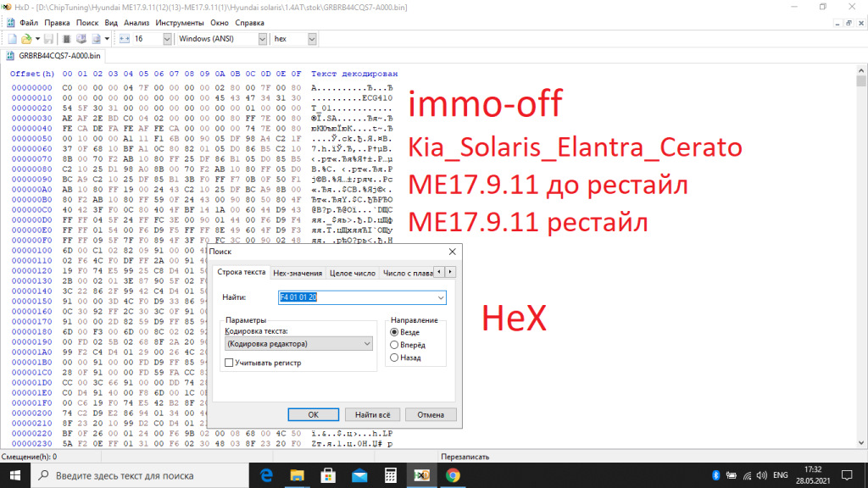Screen dimensions: 868x488
Task: Select the Везде direction radio button
Action: pos(394,332)
